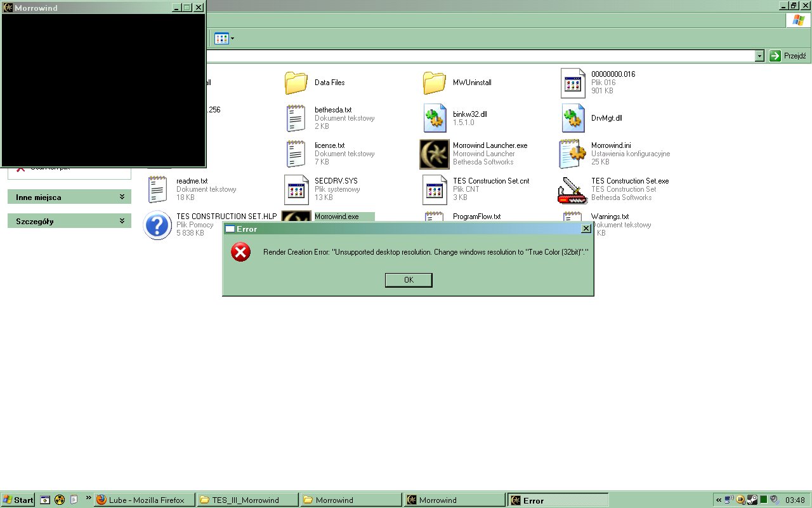Open the Views toolbar dropdown
The image size is (812, 508).
click(224, 39)
